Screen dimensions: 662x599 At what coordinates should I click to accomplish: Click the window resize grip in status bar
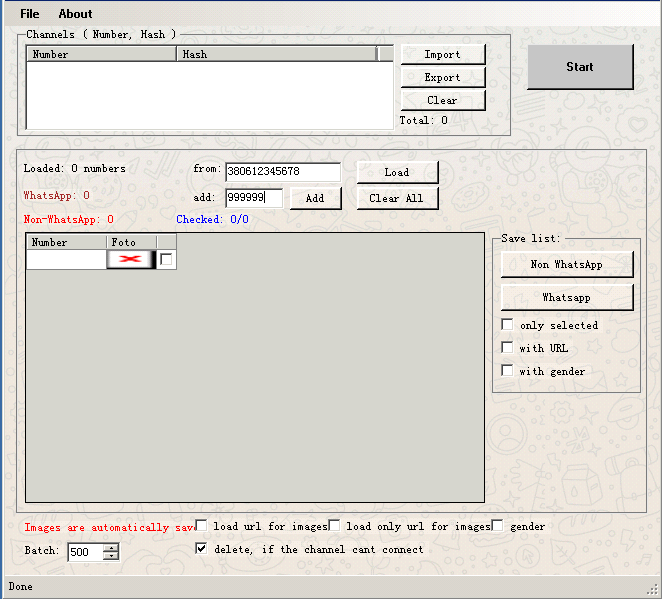(653, 588)
